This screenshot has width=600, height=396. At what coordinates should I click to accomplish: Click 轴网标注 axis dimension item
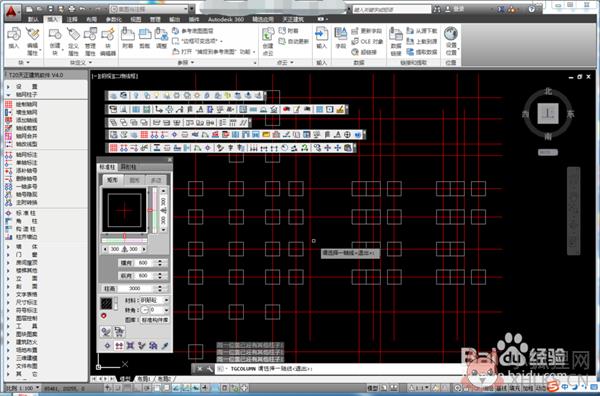tap(21, 155)
